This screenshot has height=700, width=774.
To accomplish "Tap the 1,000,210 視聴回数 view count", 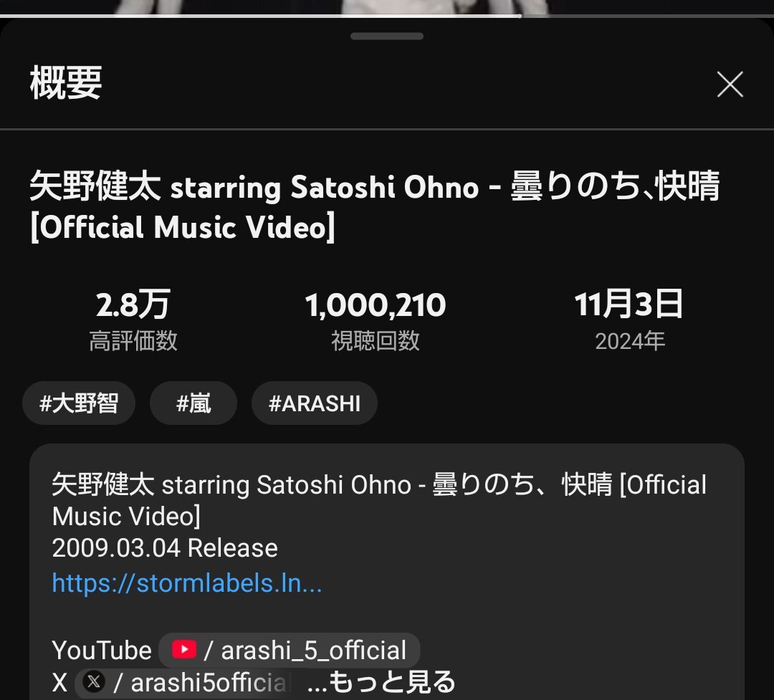I will click(x=375, y=320).
